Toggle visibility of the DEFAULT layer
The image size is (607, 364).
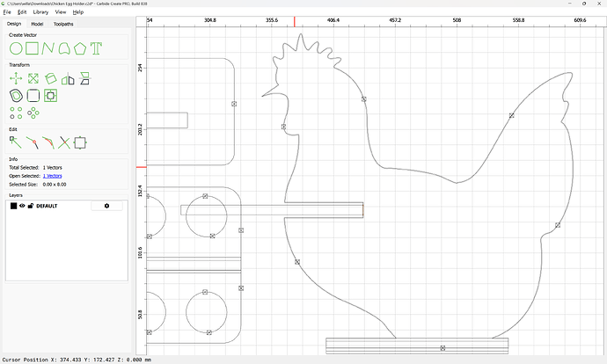[22, 206]
